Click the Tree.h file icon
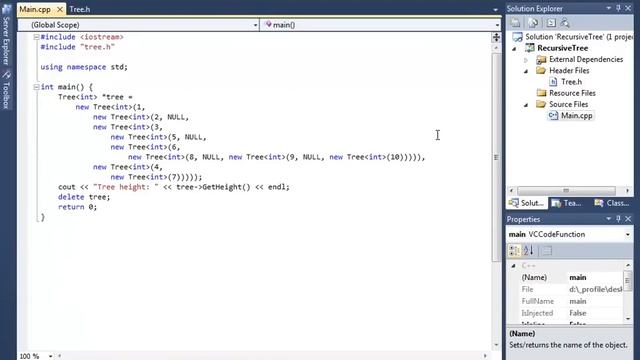This screenshot has height=360, width=640. (553, 82)
